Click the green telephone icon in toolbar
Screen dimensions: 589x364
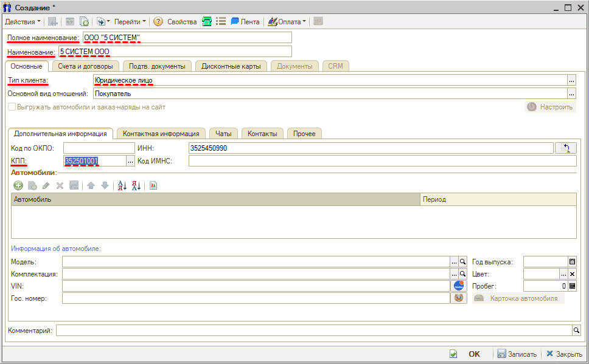pos(207,22)
